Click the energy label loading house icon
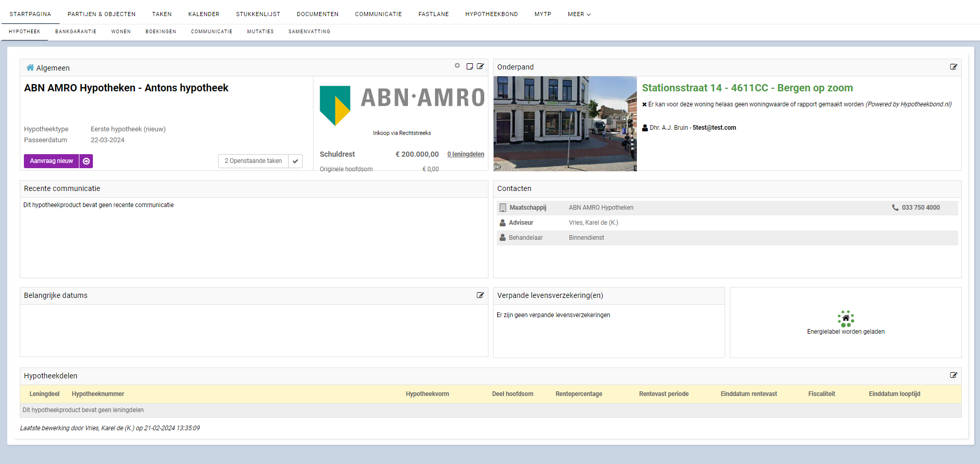 [846, 319]
